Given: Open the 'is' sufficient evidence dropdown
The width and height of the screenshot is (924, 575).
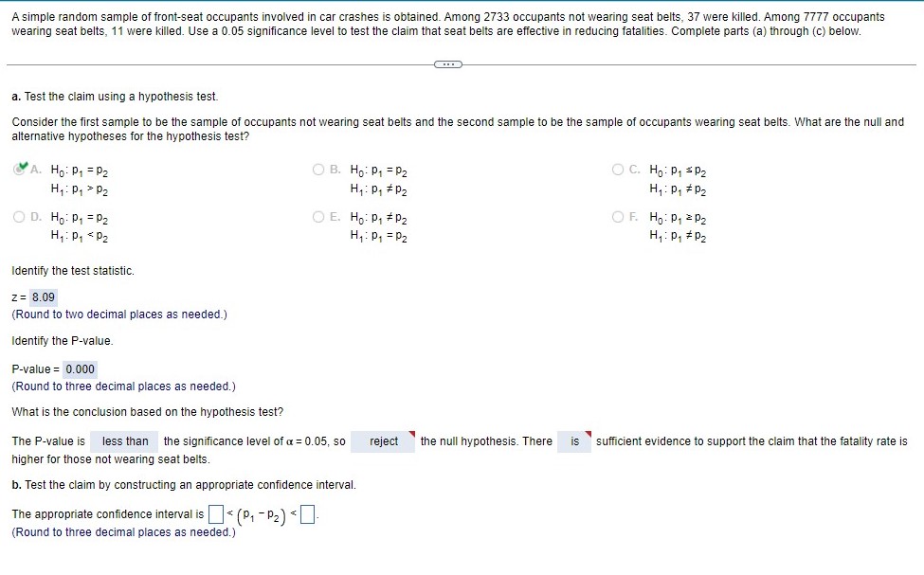Looking at the screenshot, I should pos(575,441).
